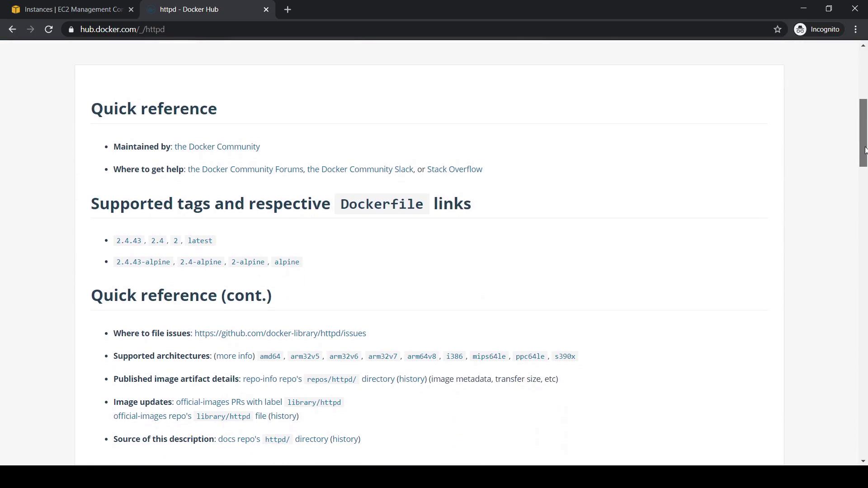The image size is (868, 488).
Task: Click the Incognito profile icon
Action: coord(801,29)
